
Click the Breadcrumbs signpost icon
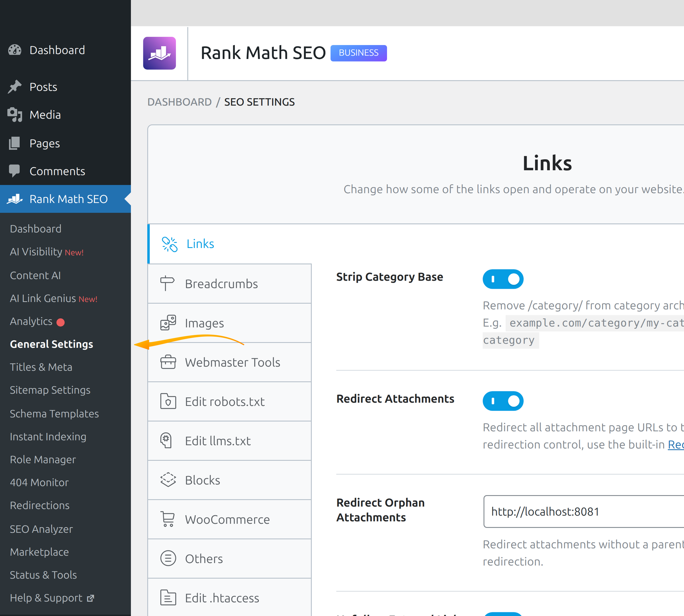[168, 284]
